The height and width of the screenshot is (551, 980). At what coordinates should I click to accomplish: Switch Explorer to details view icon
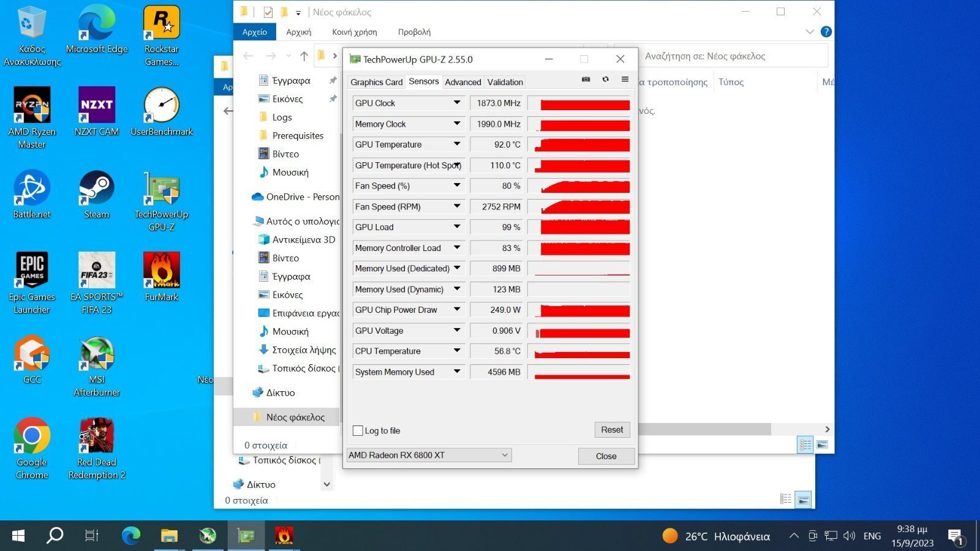805,444
